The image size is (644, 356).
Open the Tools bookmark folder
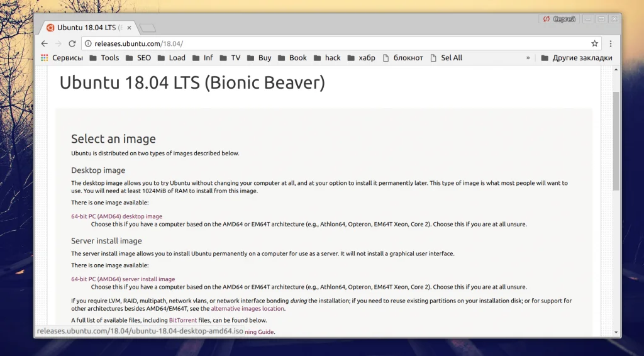[104, 58]
